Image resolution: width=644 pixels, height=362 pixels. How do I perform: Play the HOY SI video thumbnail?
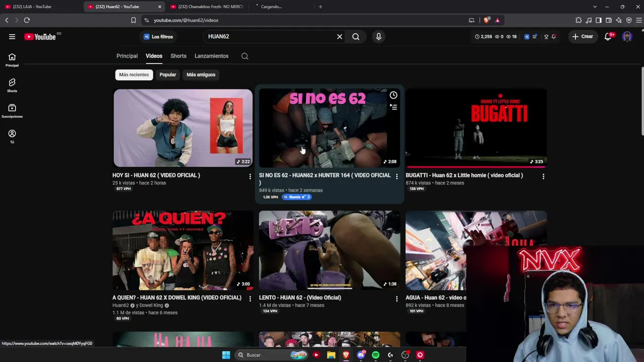[x=183, y=128]
